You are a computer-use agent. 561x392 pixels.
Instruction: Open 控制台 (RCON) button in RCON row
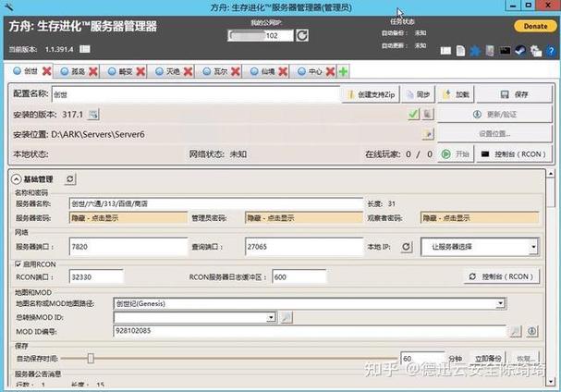click(502, 276)
